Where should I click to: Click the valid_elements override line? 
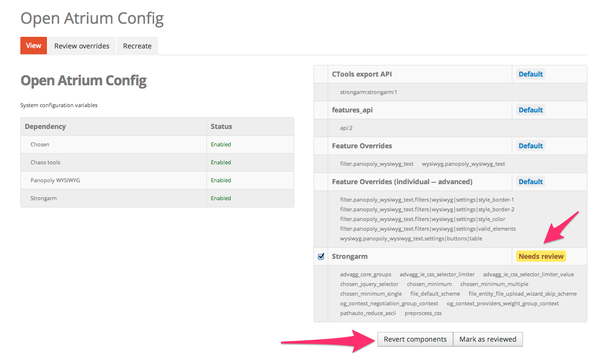(428, 229)
